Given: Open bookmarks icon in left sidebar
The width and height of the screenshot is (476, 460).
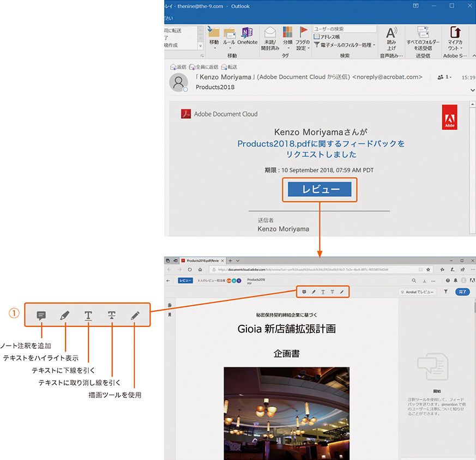Looking at the screenshot, I should tap(170, 315).
